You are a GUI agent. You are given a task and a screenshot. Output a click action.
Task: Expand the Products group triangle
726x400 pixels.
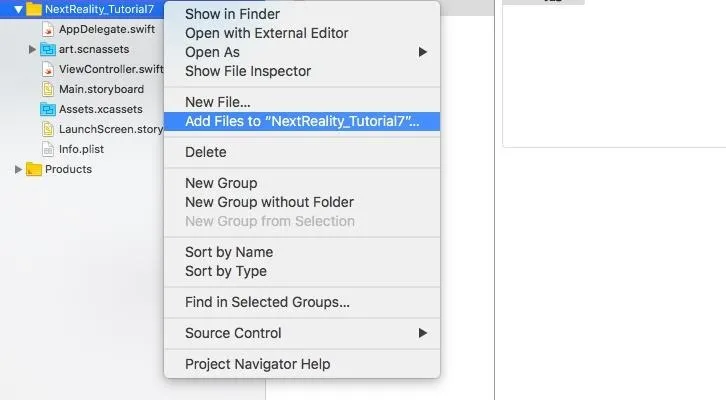[x=18, y=169]
